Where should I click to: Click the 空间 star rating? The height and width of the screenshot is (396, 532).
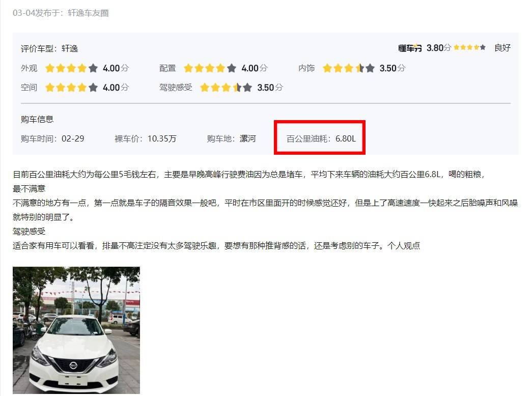coord(72,88)
